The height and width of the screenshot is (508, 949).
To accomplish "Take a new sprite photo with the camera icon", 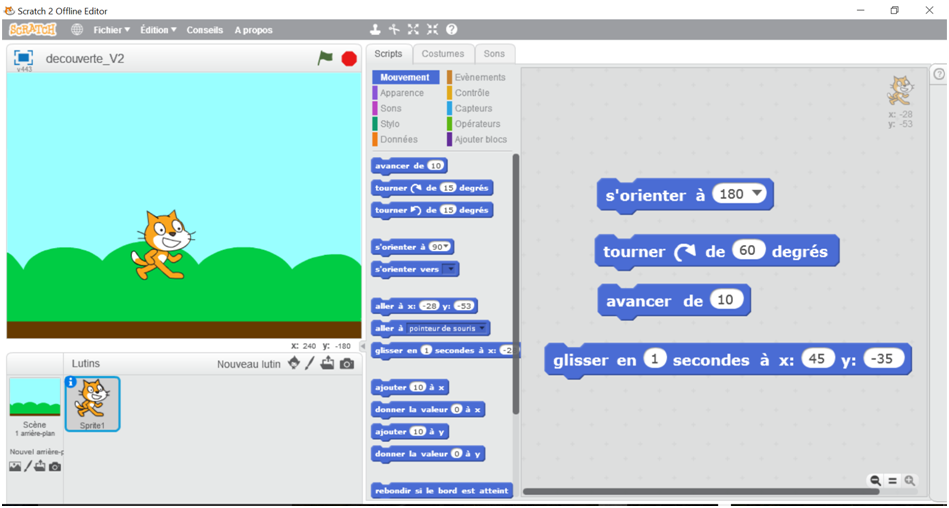I will pos(346,364).
